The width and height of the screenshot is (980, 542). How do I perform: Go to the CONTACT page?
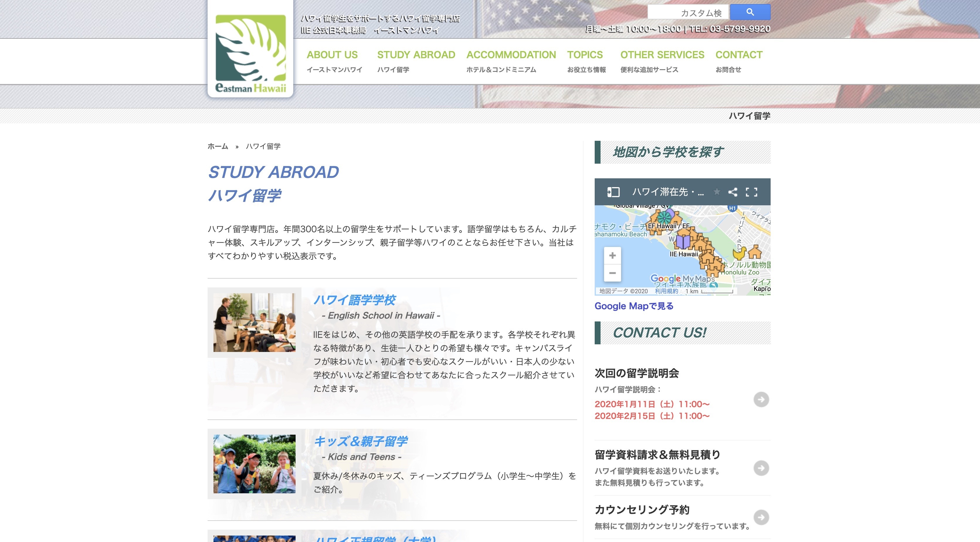tap(739, 55)
